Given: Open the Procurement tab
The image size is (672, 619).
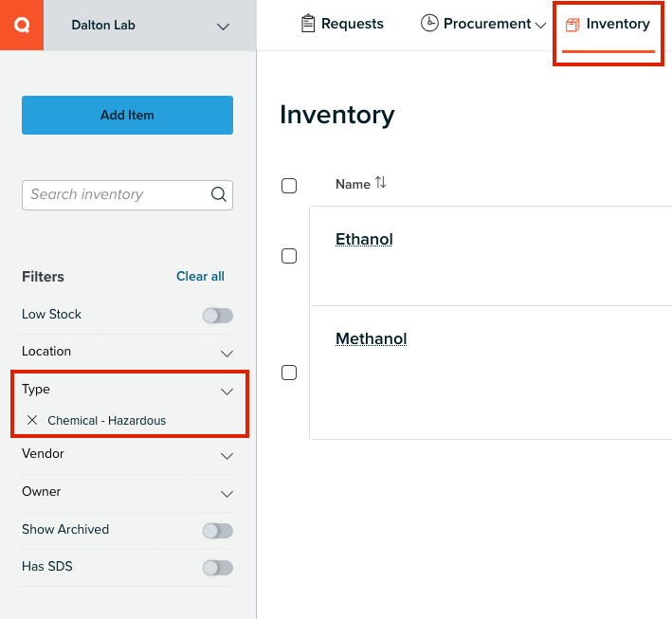Looking at the screenshot, I should 483,24.
